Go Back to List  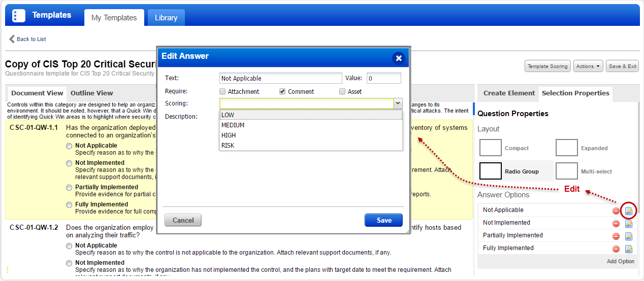[x=31, y=39]
